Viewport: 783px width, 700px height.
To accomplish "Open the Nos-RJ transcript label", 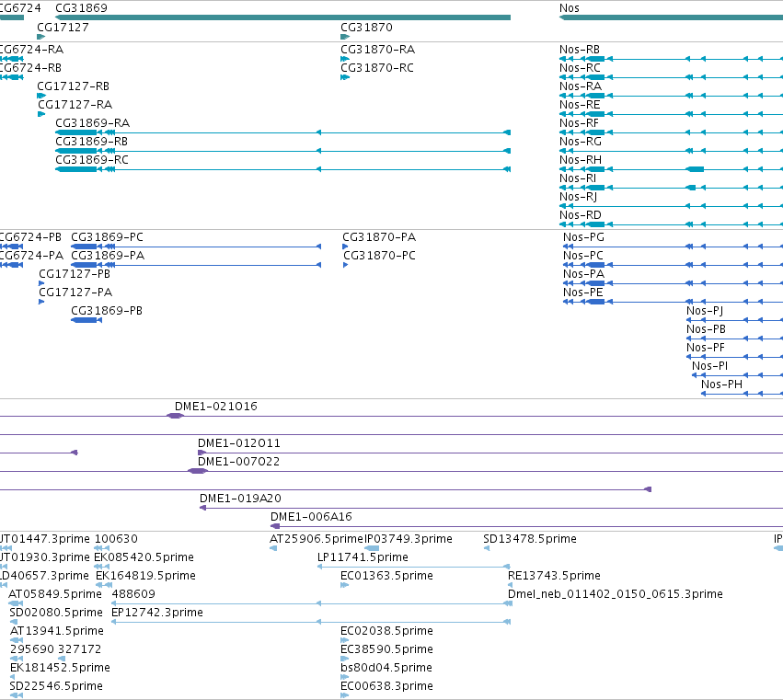I will (x=578, y=197).
